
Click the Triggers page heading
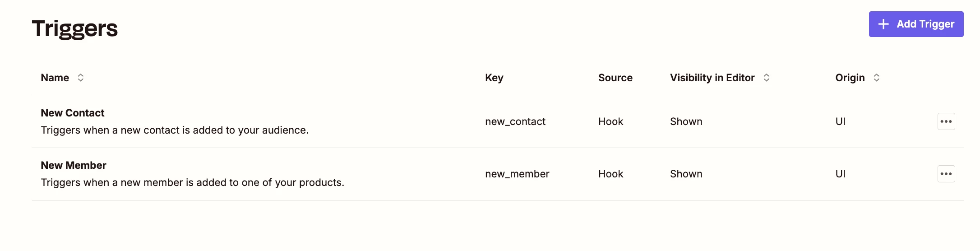(x=75, y=28)
